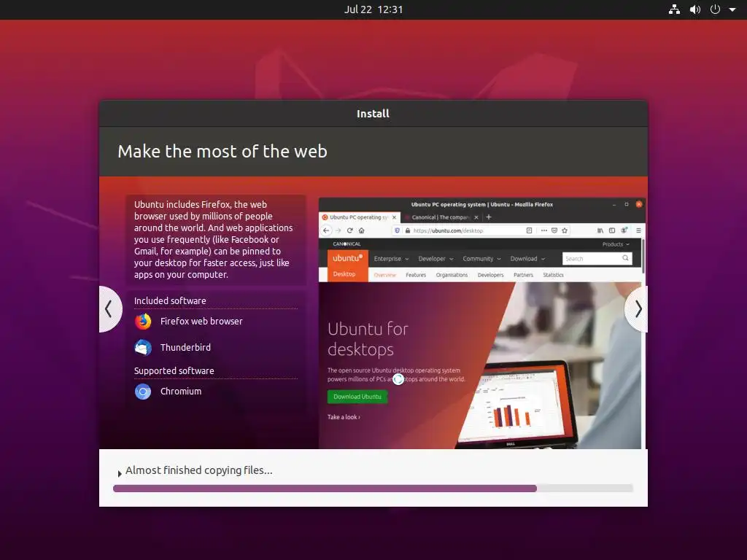Click the 'Canonical | The company' browser tab

(441, 217)
